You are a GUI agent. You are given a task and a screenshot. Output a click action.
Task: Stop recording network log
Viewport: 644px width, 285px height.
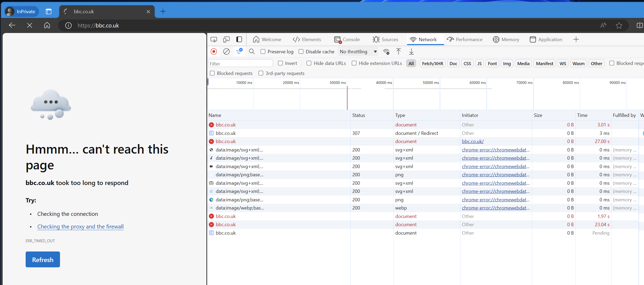[214, 51]
